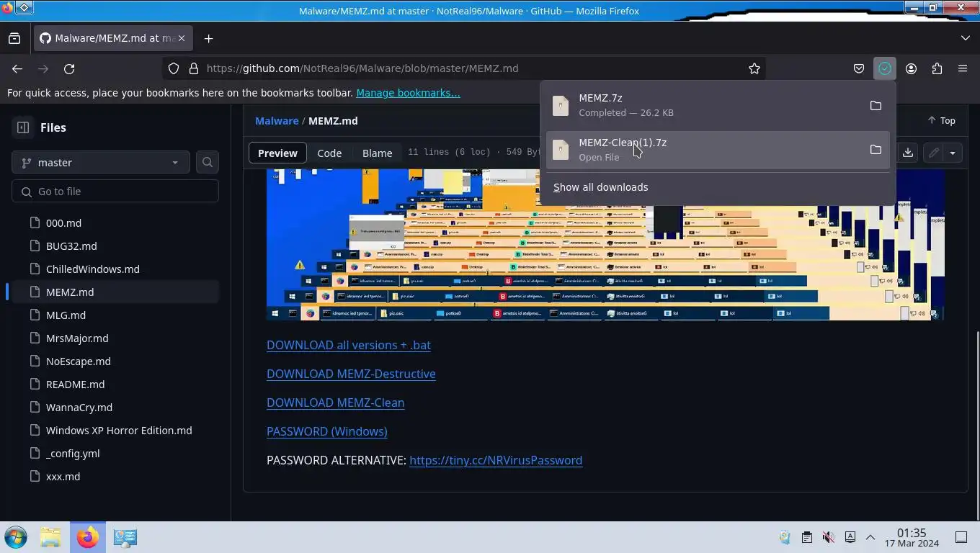The width and height of the screenshot is (980, 553).
Task: Click PASSWORD (Windows) link
Action: (x=327, y=431)
